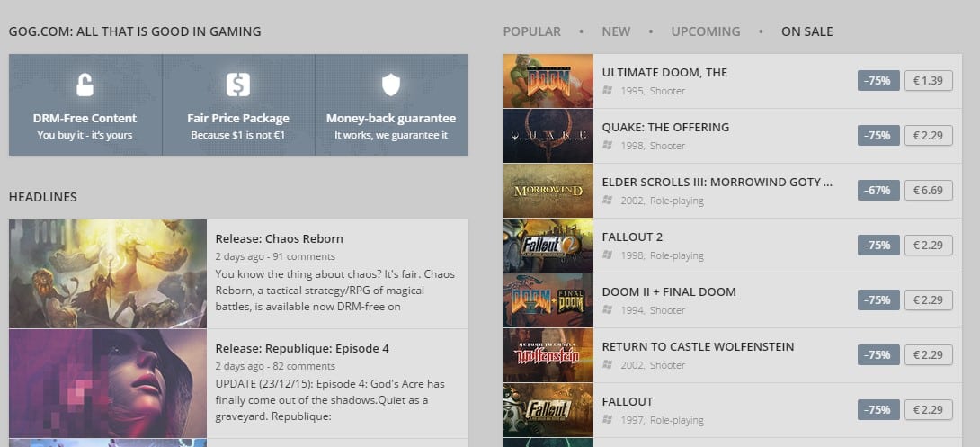Viewport: 980px width, 447px height.
Task: Click the -67% discount badge for Morrowind
Action: coord(878,190)
